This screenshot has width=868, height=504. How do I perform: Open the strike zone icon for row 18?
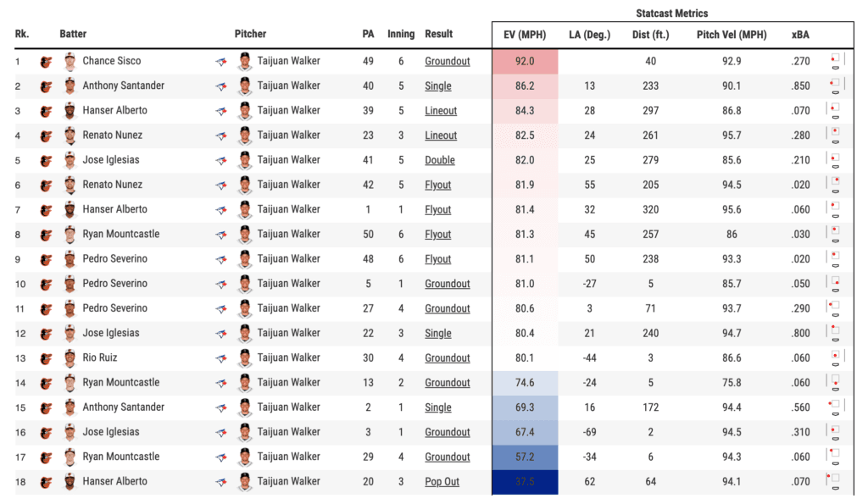click(833, 482)
